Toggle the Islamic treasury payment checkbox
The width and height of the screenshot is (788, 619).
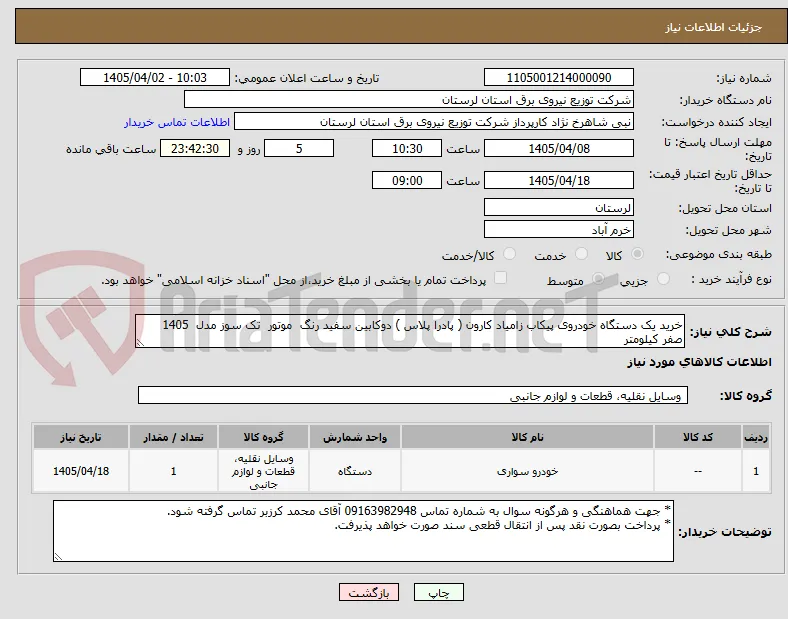tap(501, 278)
